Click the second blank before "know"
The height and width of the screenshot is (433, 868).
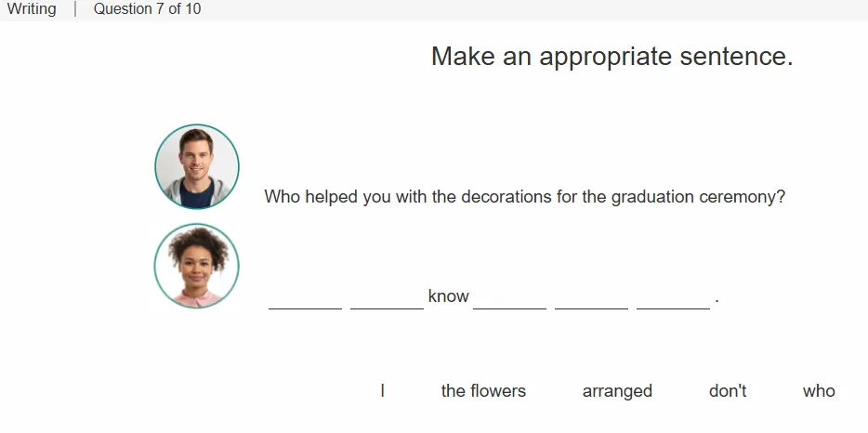(387, 301)
